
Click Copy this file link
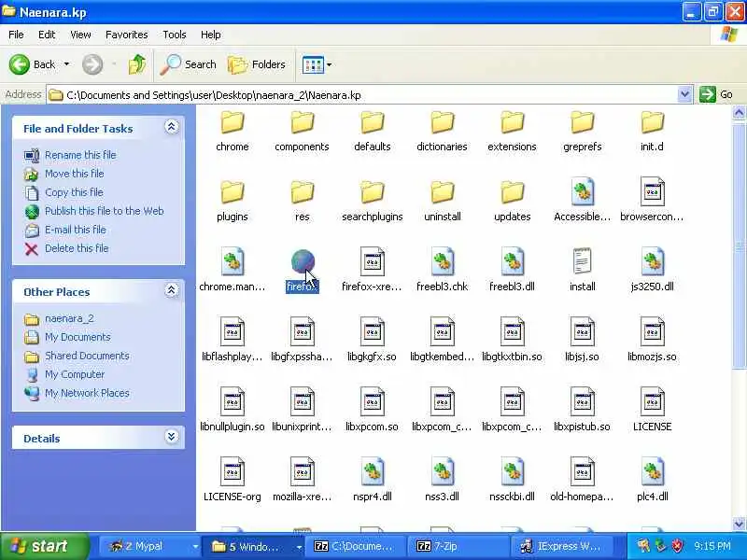74,192
